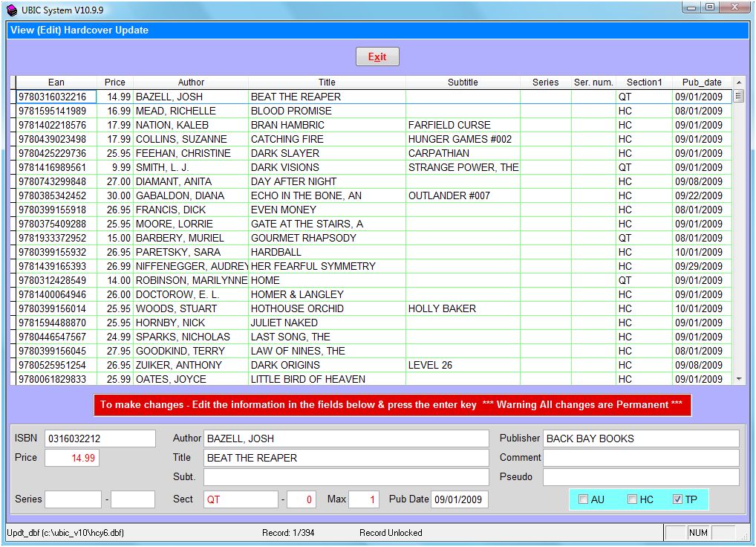Click the UBIC System app icon in title bar

pos(12,10)
